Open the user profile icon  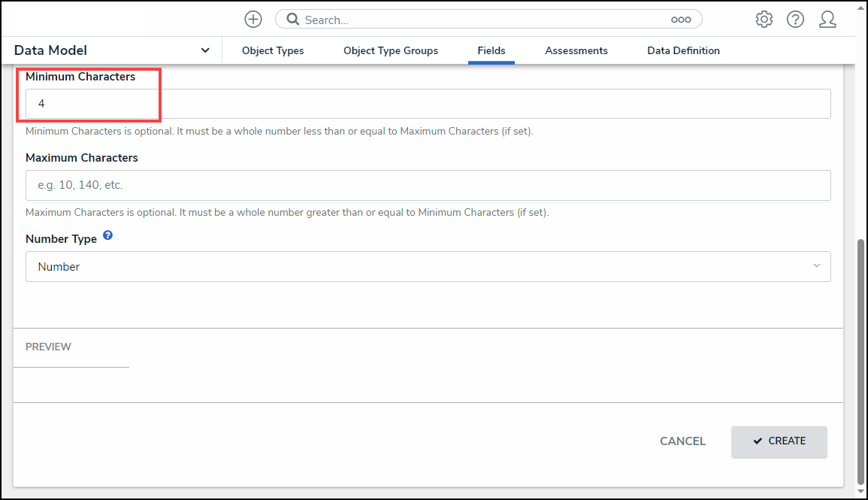[827, 20]
